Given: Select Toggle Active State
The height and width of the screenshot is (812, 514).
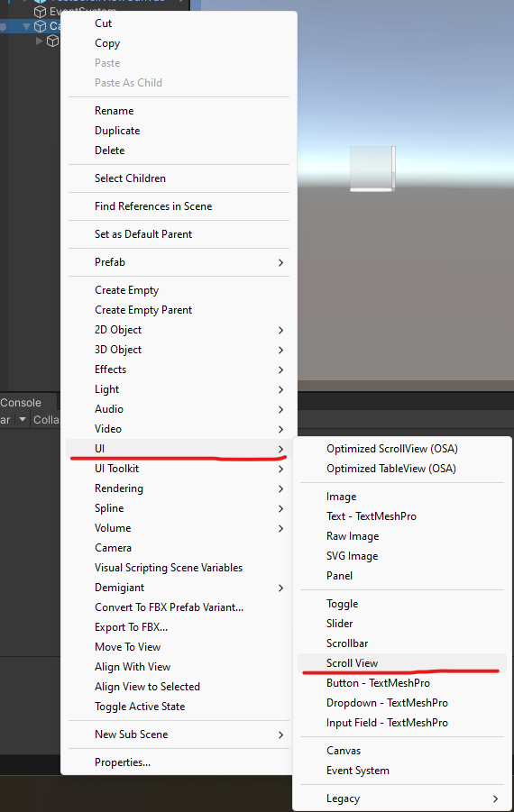Looking at the screenshot, I should (x=179, y=707).
